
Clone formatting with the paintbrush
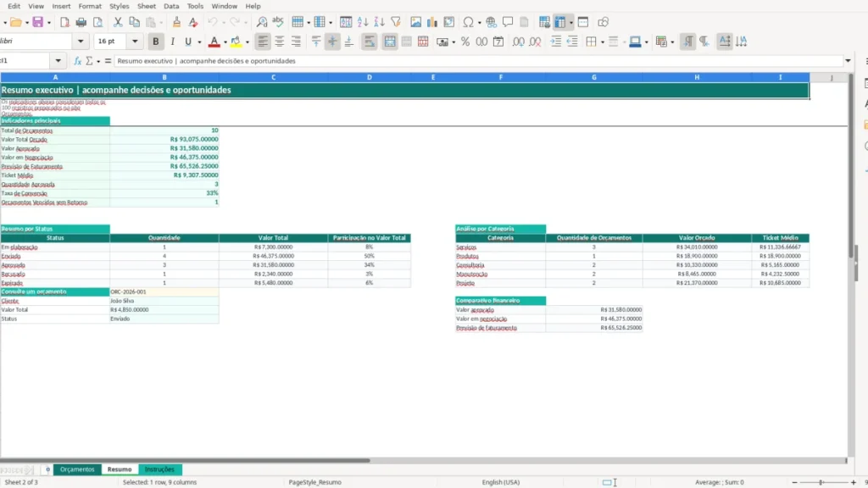coord(176,22)
